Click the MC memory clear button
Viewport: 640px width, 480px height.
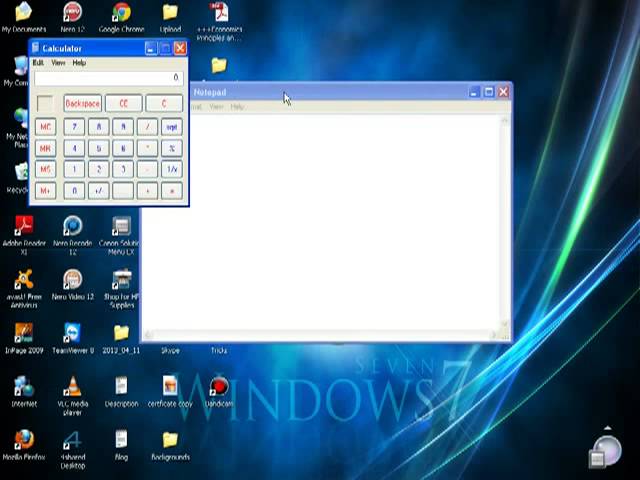[x=45, y=127]
